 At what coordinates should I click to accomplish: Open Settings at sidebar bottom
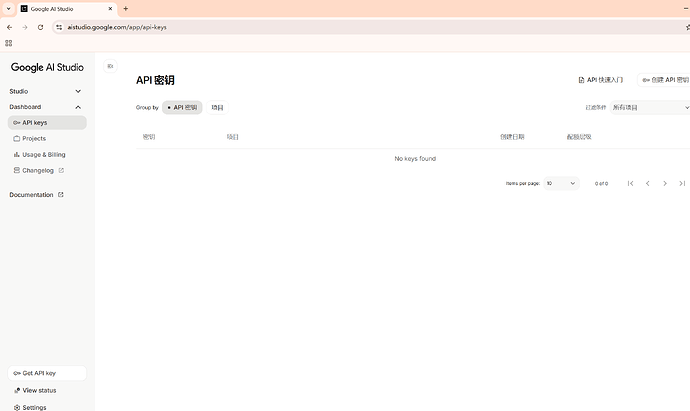tap(30, 407)
